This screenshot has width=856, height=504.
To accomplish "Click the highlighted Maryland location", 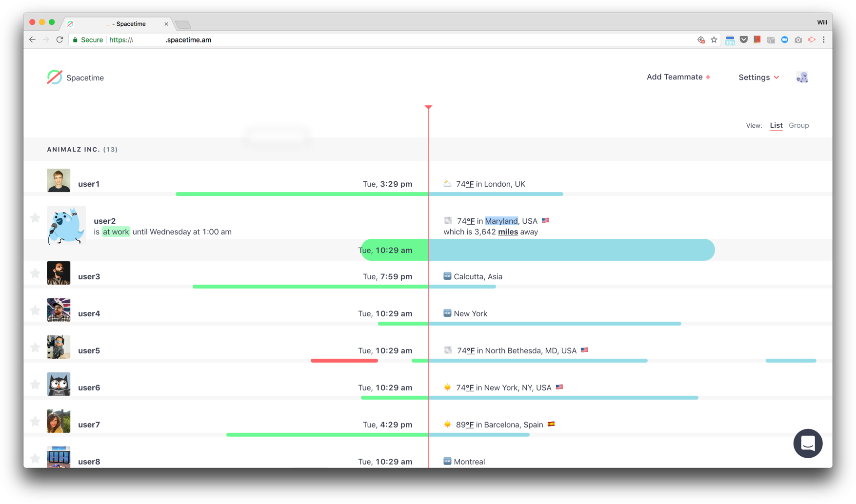I will pyautogui.click(x=501, y=221).
